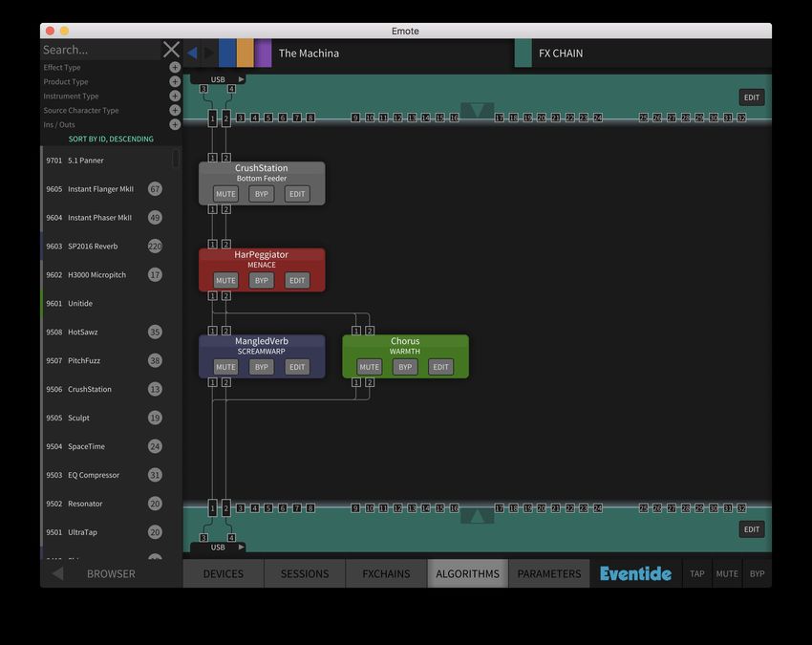
Task: Switch to the DEVICES tab
Action: tap(224, 573)
